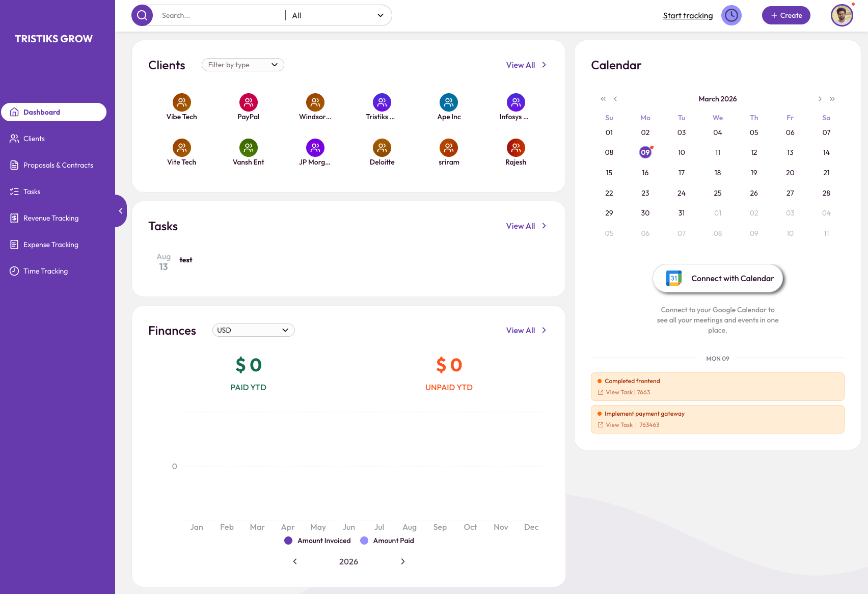Click the Completed frontend event
The height and width of the screenshot is (594, 868).
[718, 387]
